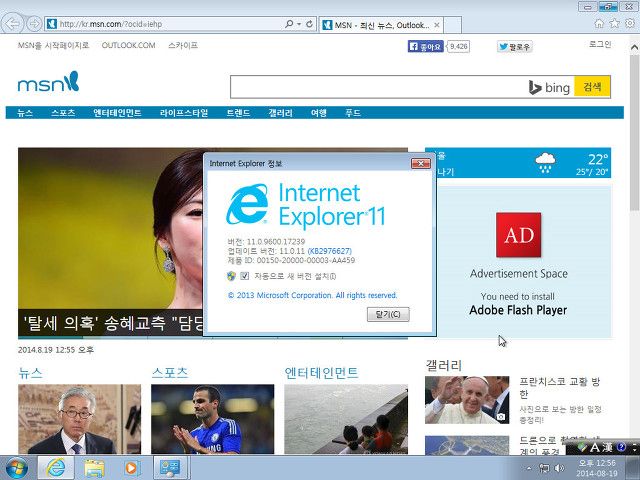640x480 pixels.
Task: Click the volume speaker tray icon
Action: pos(559,468)
